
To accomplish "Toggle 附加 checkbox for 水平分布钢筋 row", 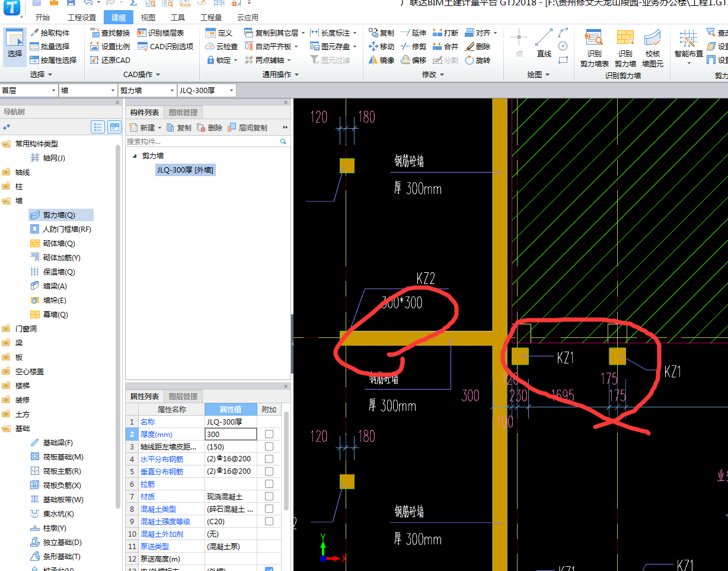I will coord(269,459).
